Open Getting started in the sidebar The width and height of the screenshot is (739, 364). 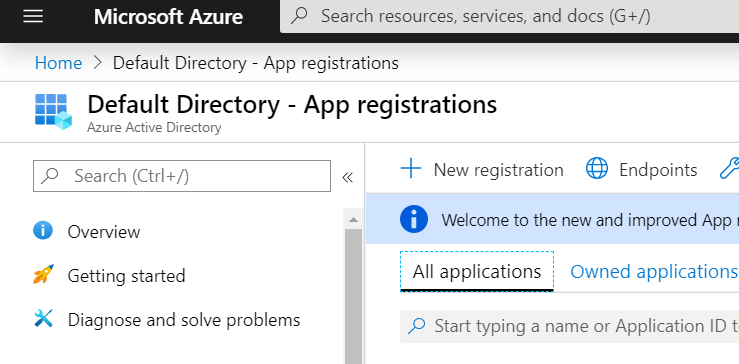(x=126, y=275)
